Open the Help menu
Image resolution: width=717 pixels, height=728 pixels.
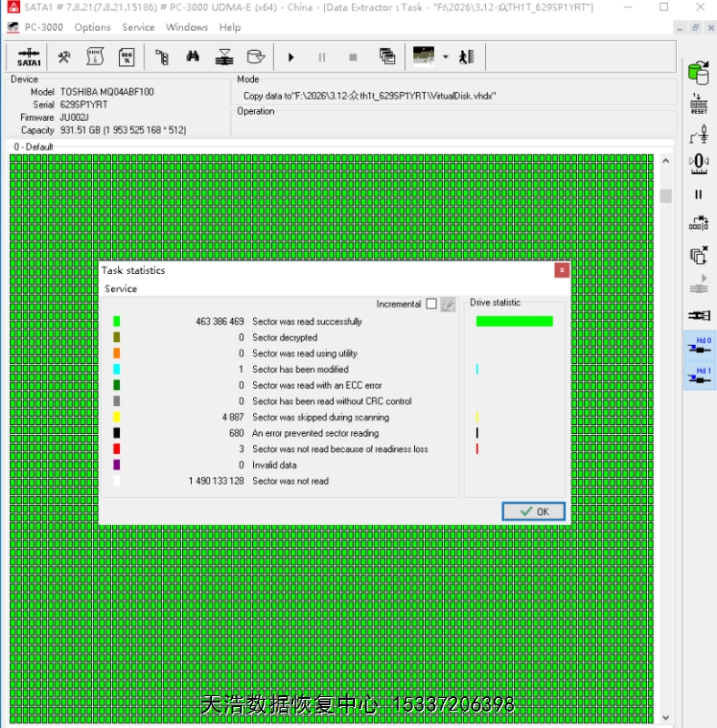pyautogui.click(x=230, y=27)
